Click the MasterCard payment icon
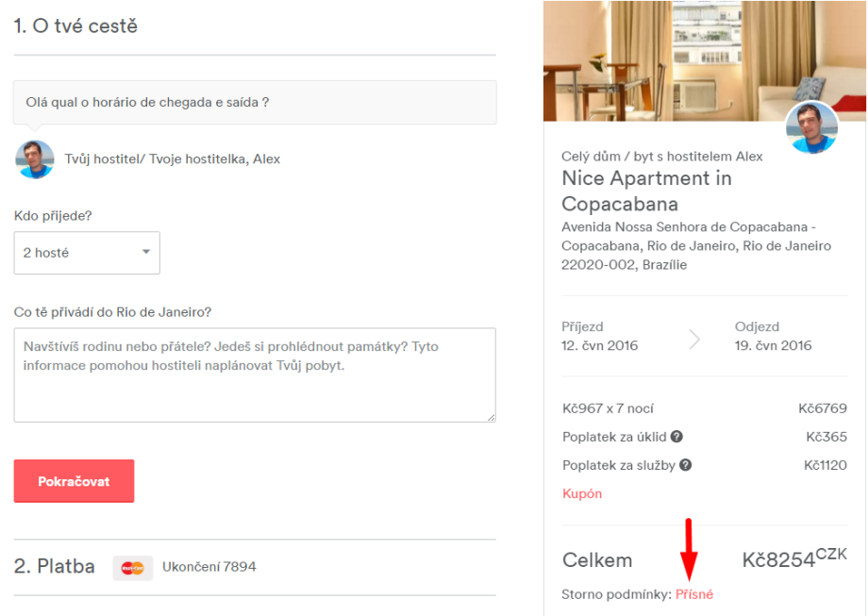Viewport: 868px width, 616px height. 133,568
